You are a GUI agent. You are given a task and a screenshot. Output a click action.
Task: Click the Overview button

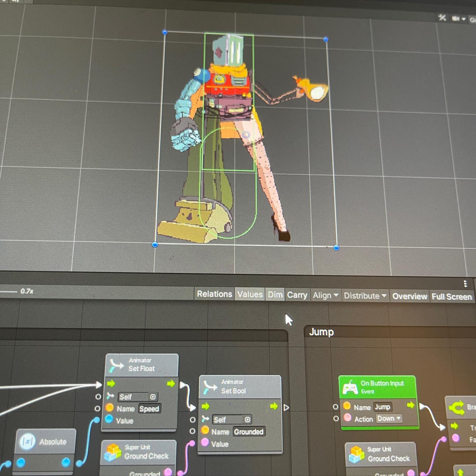point(410,296)
